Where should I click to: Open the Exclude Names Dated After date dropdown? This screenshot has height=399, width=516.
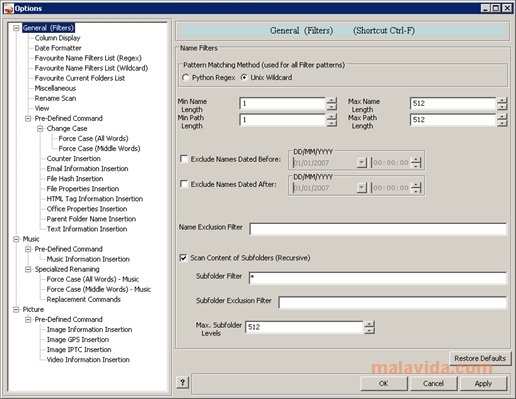361,188
